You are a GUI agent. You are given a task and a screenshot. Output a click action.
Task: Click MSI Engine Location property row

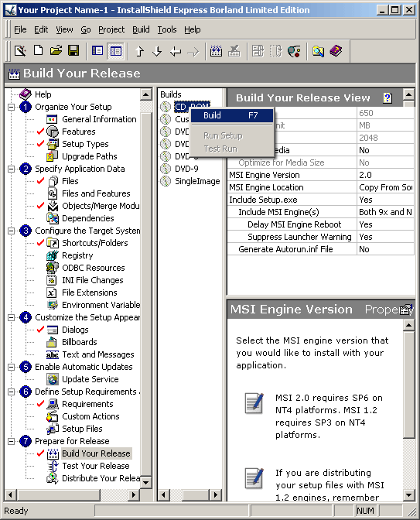click(320, 187)
